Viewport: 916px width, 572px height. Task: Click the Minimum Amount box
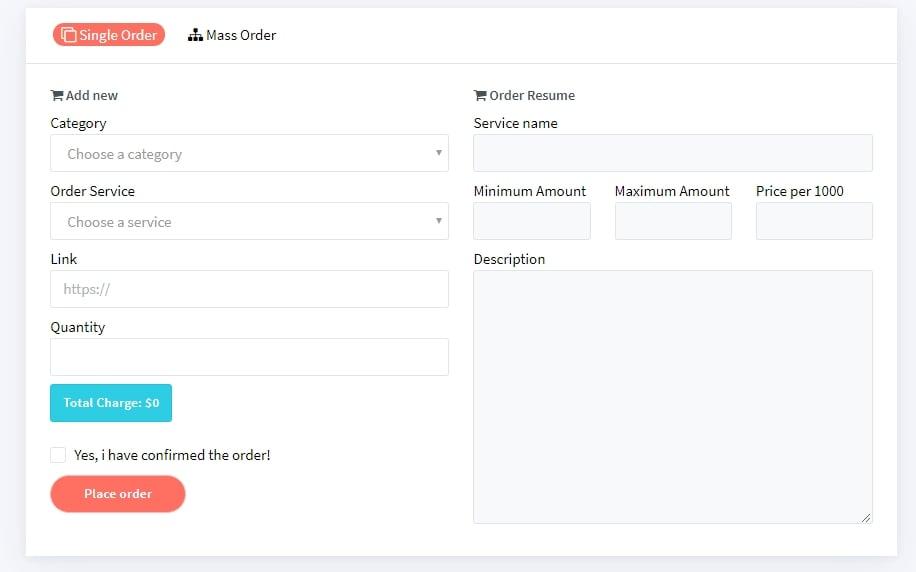531,221
